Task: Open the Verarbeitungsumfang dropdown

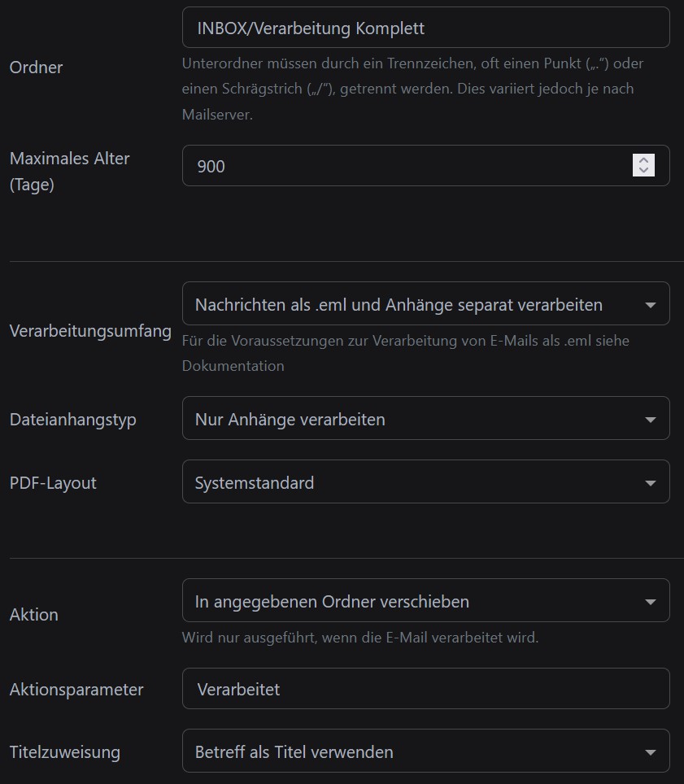Action: [x=425, y=304]
